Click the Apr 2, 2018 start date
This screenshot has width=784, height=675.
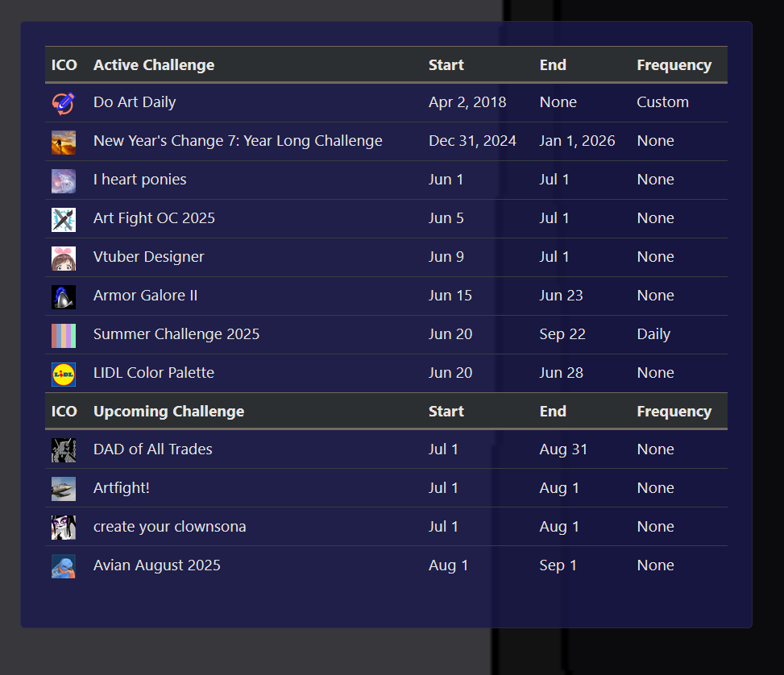pos(467,102)
